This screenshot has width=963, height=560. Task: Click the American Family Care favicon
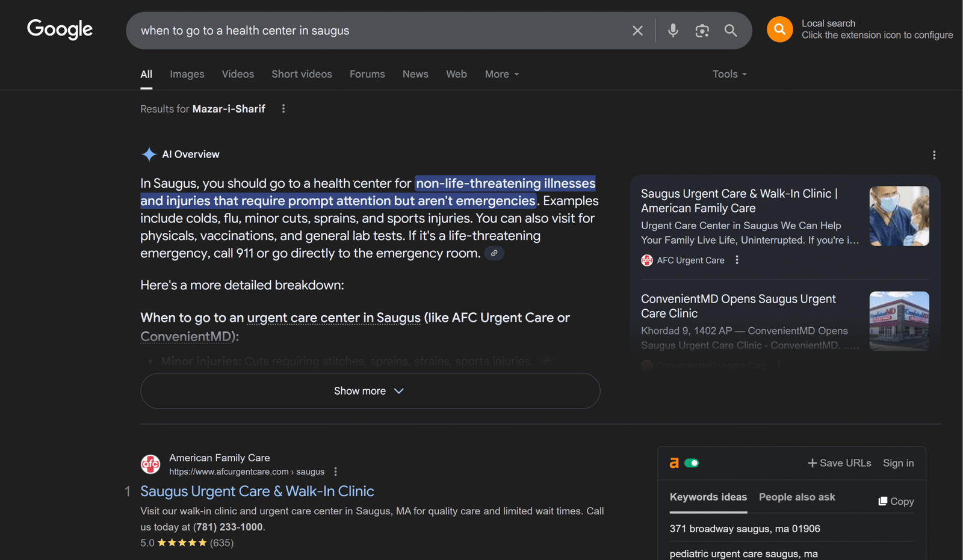(x=150, y=464)
